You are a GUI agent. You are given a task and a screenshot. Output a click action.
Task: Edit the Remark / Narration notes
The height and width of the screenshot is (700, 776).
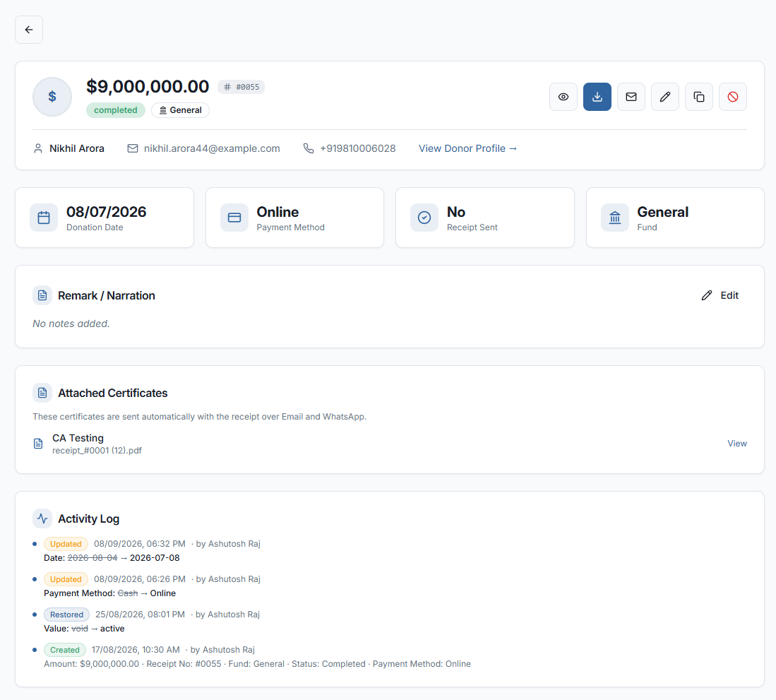click(720, 295)
